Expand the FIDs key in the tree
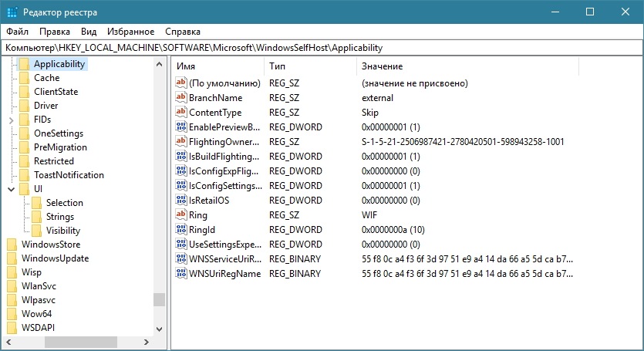Viewport: 644px width, 351px height. (11, 120)
